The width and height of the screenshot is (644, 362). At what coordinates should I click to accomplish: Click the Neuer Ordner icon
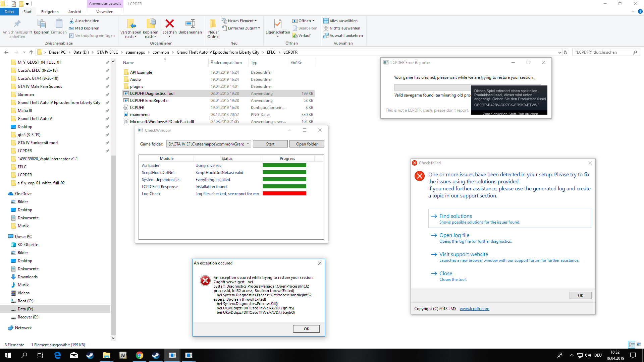(x=213, y=24)
